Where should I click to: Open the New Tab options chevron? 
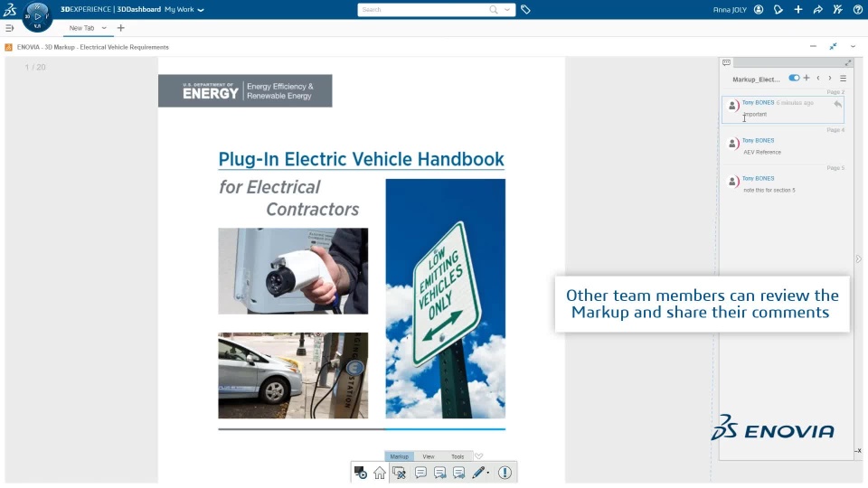pos(104,28)
